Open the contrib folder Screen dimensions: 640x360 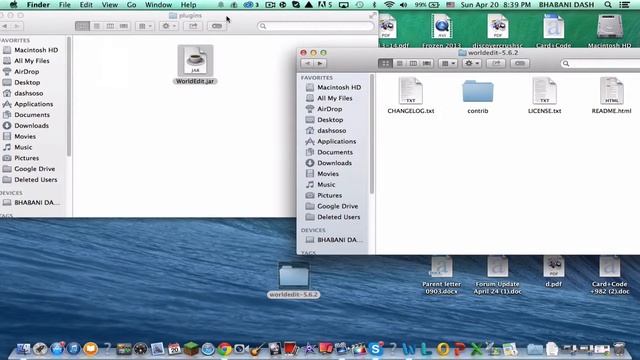pyautogui.click(x=478, y=96)
